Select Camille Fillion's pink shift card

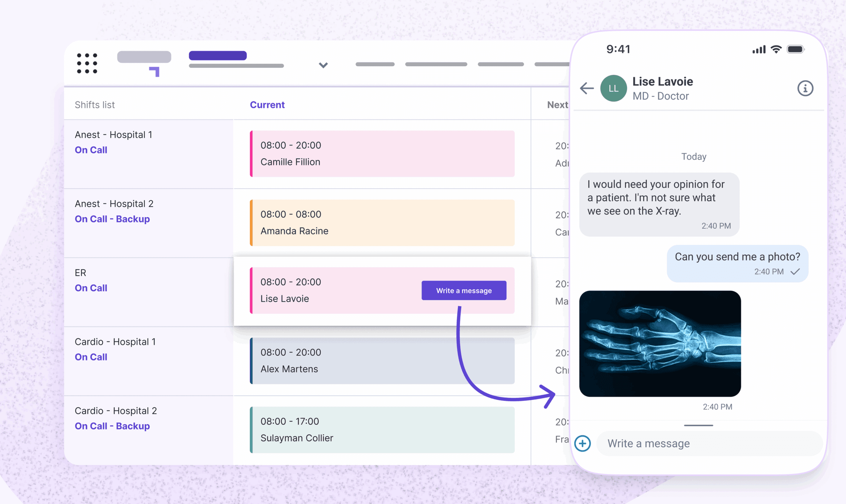point(382,154)
